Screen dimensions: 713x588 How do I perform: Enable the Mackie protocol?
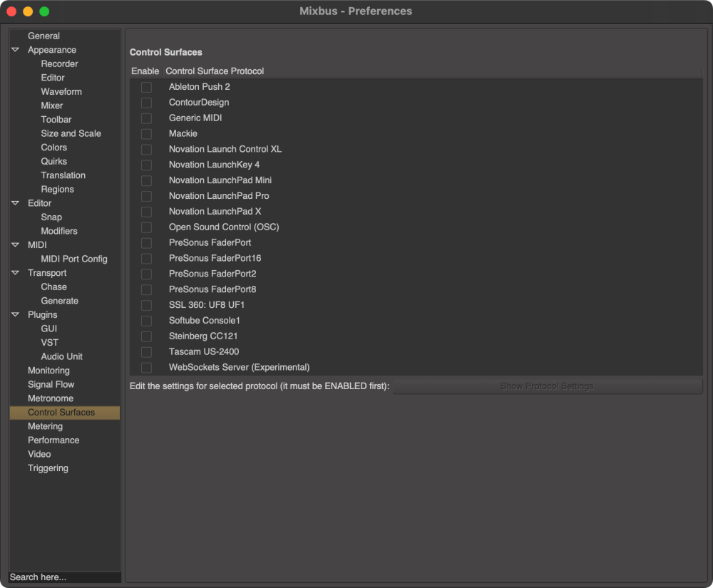[x=146, y=133]
